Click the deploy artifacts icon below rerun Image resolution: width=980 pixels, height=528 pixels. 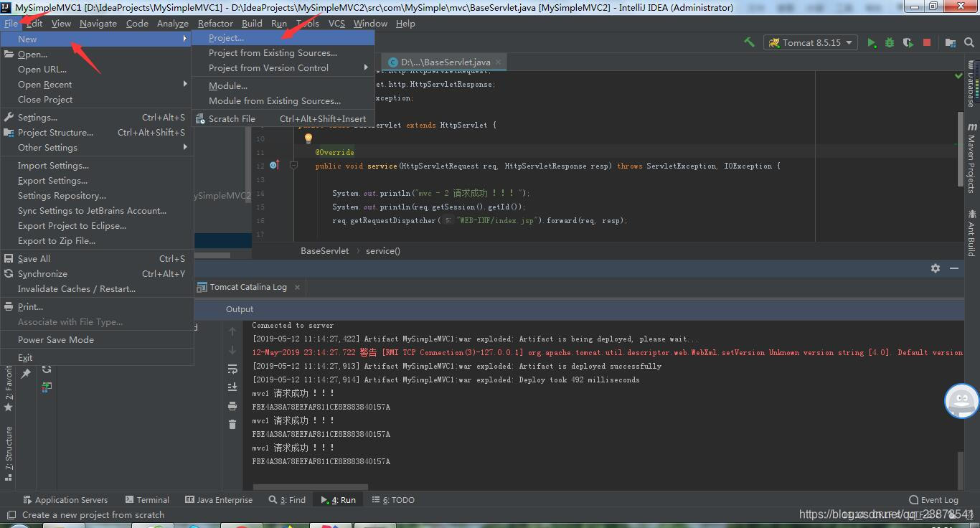click(x=47, y=387)
